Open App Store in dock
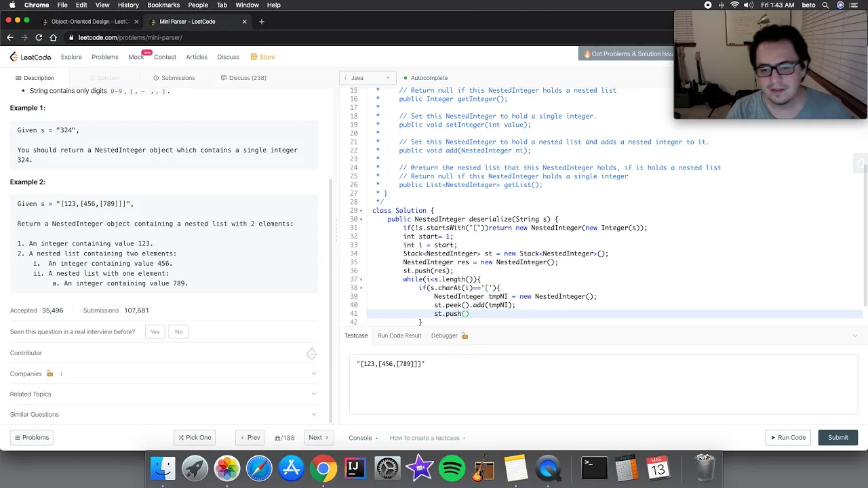This screenshot has height=488, width=868. pyautogui.click(x=292, y=468)
